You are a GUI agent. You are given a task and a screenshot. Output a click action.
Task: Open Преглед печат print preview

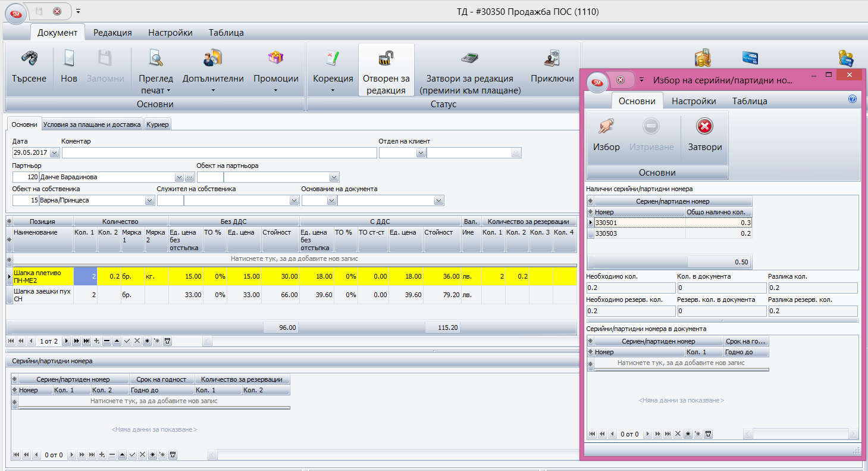(x=155, y=71)
